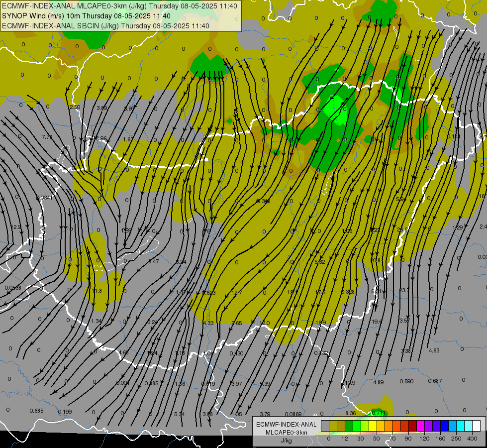The width and height of the screenshot is (487, 448).
Task: Click the map value 0.0538
Action: coord(13,288)
